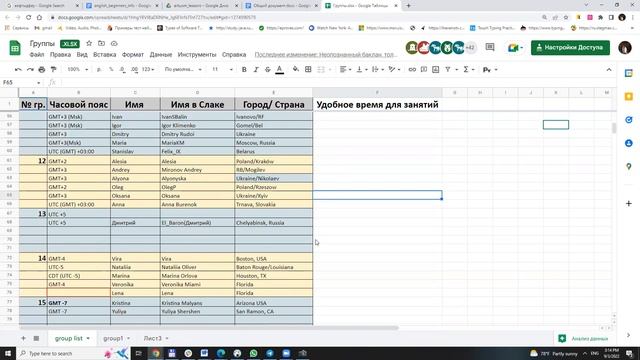Screen dimensions: 640x360
Task: Open text wrapping dropdown
Action: tap(378, 70)
